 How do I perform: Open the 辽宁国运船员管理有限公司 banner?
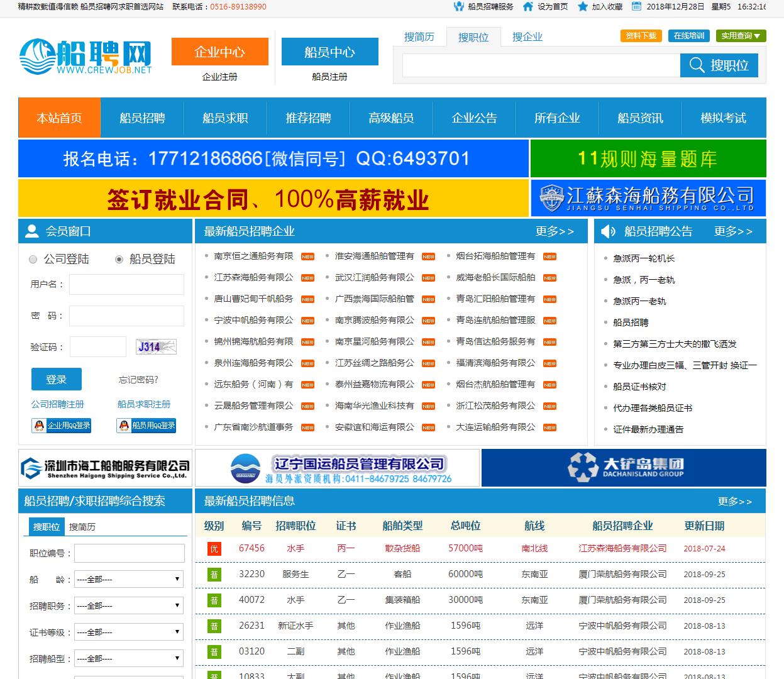coord(338,467)
